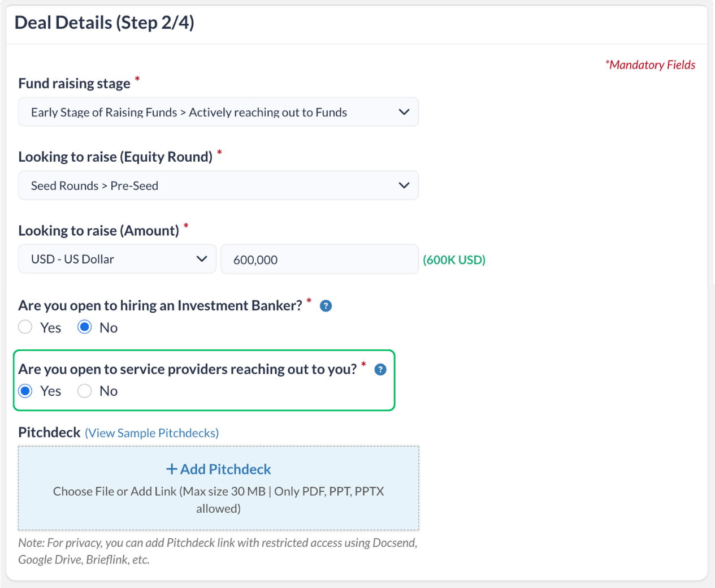Select No for service providers reaching out
Image resolution: width=715 pixels, height=588 pixels.
85,391
